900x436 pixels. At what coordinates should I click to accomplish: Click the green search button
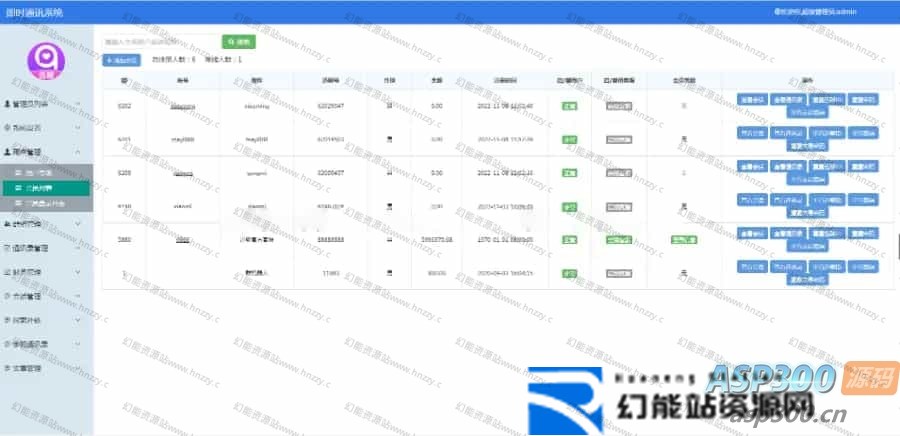click(239, 42)
